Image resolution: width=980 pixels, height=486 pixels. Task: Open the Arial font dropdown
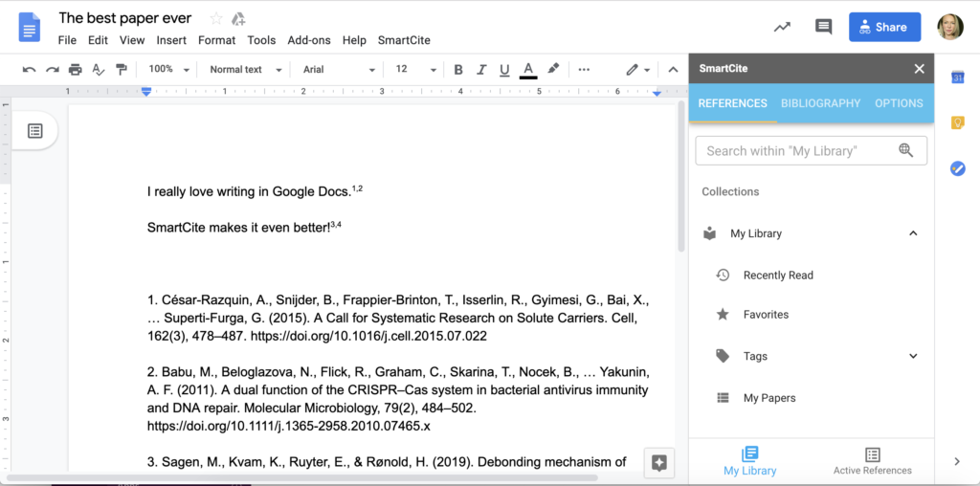pos(340,69)
